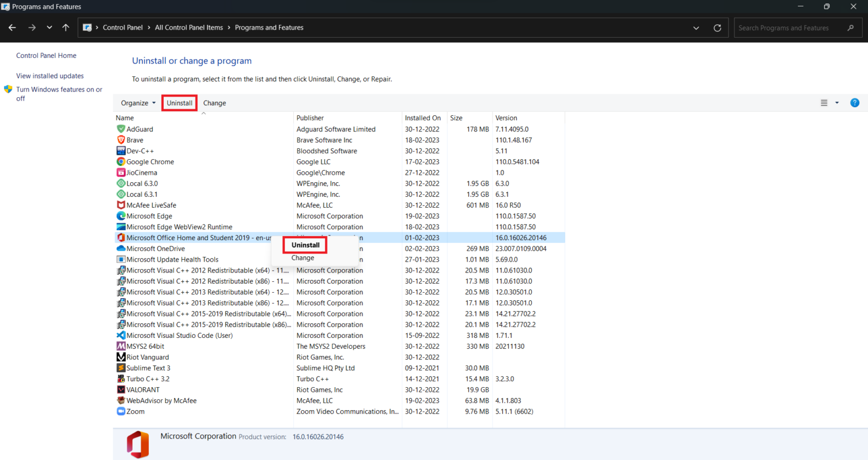The image size is (868, 460).
Task: Click the search magnifier icon
Action: pos(851,28)
